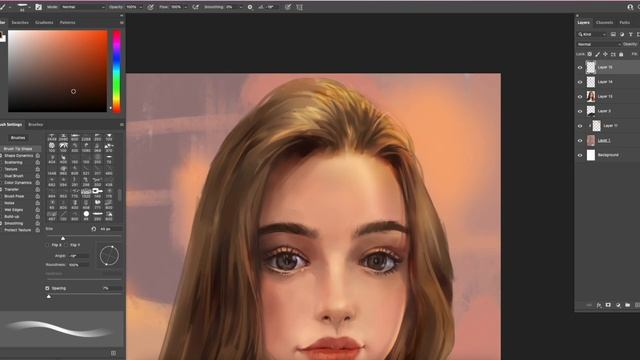Switch to the Patterns tab
The width and height of the screenshot is (640, 360).
pyautogui.click(x=67, y=22)
